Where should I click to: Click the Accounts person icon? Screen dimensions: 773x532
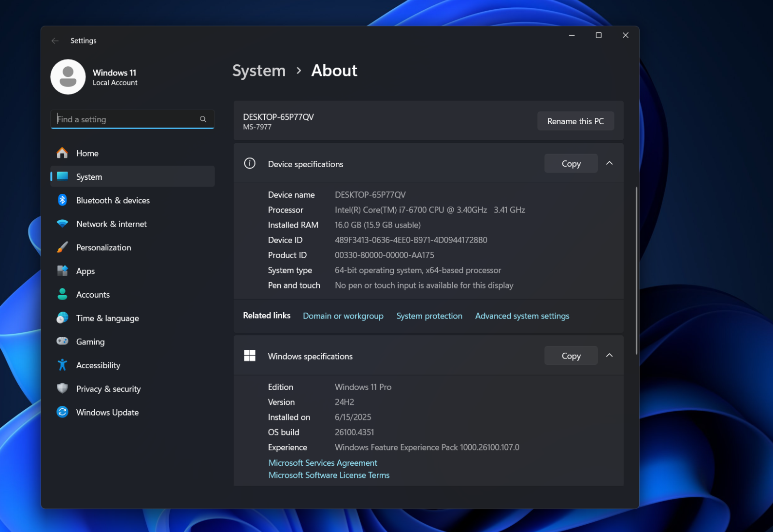[x=62, y=294]
